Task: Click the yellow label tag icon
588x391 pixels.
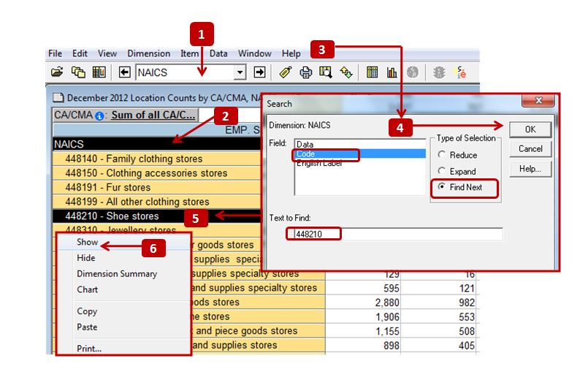Action: [x=286, y=72]
